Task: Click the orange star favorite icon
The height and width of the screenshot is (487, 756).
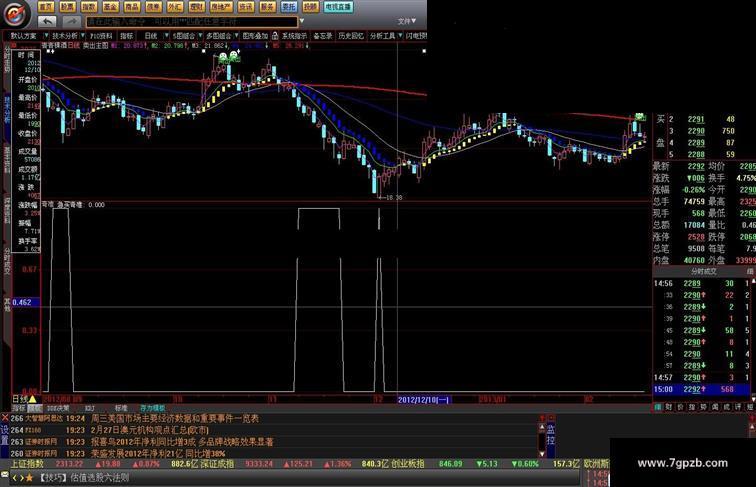Action: point(29,478)
